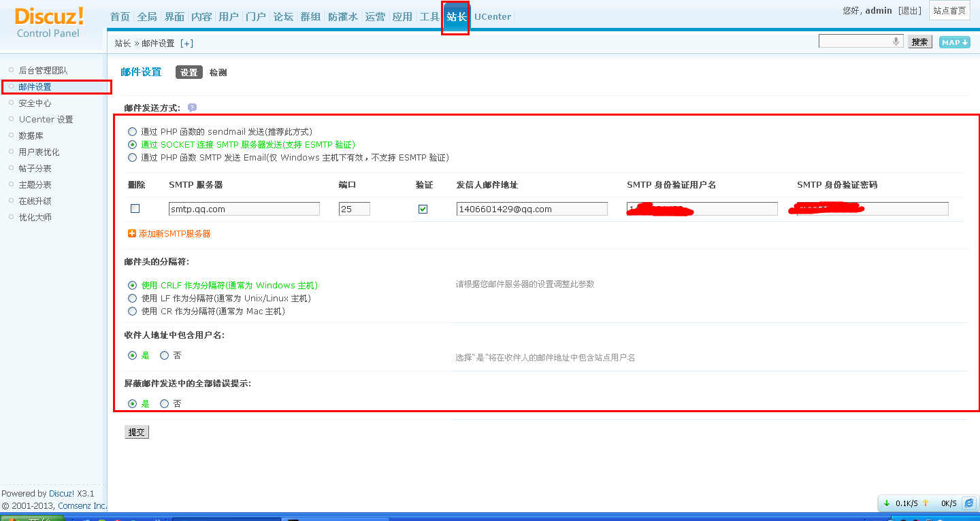Viewport: 980px width, 521px height.
Task: Click the search input field at top right
Action: tap(861, 41)
